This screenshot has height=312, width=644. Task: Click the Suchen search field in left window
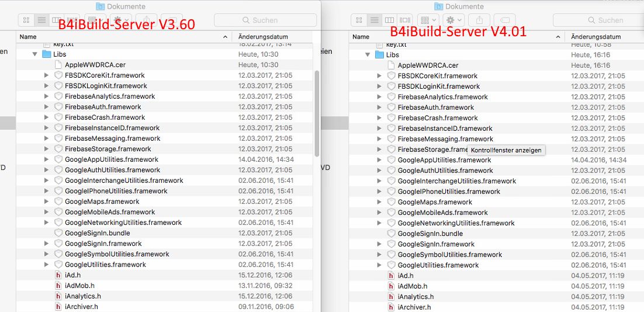265,20
